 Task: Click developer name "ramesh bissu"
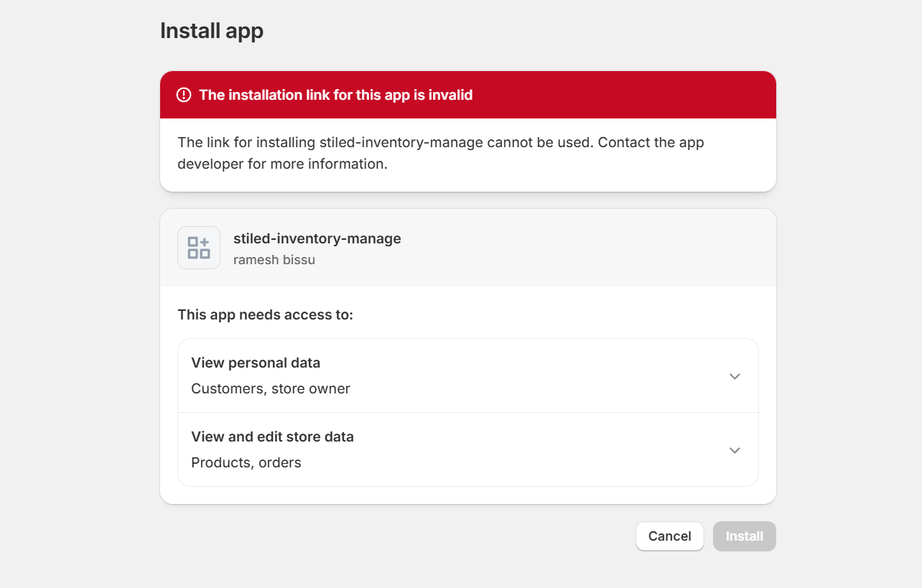(x=274, y=260)
